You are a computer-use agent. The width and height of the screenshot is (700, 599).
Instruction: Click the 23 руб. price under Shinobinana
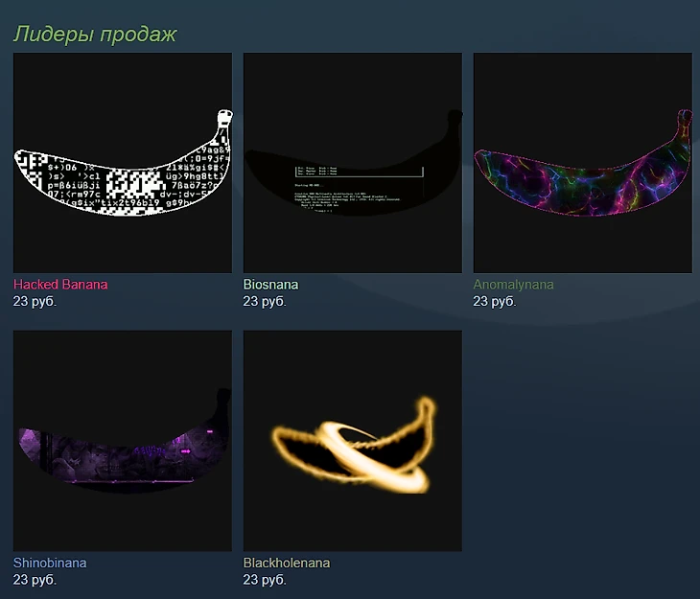35,580
